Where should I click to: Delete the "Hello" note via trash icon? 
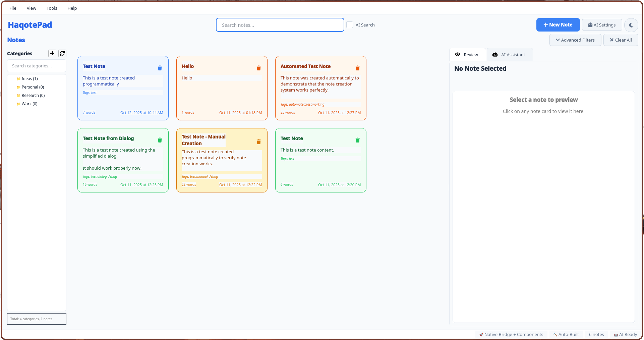[x=258, y=68]
